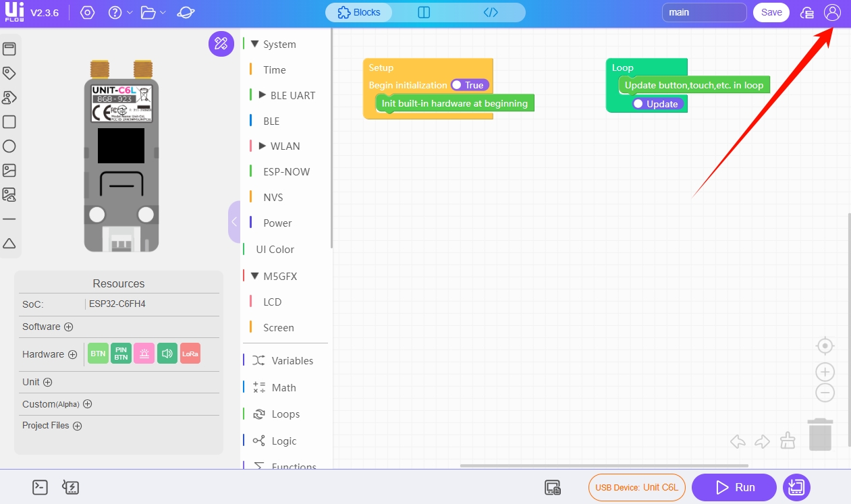This screenshot has height=504, width=851.
Task: Center the workspace with the crosshair icon
Action: pos(825,346)
